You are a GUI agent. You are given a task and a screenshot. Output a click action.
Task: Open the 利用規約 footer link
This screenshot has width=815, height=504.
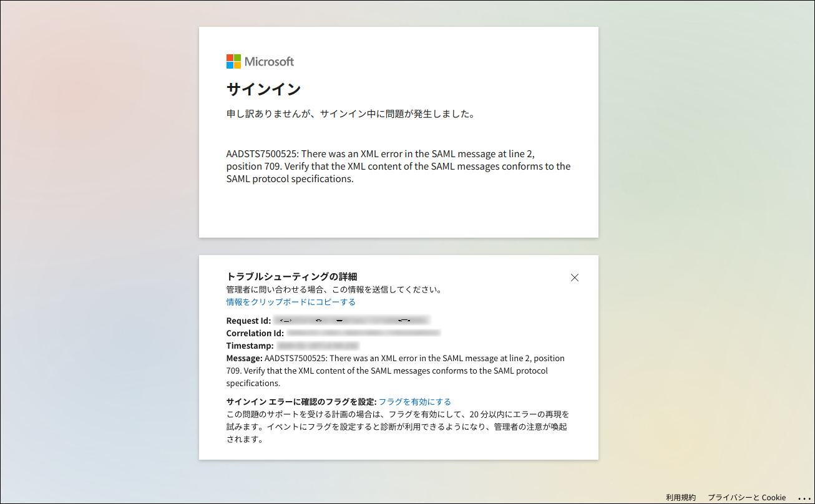pos(681,497)
